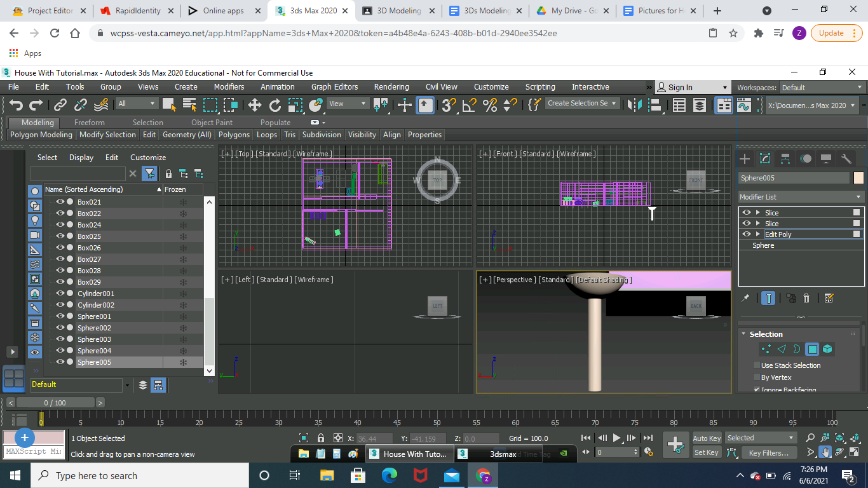
Task: Click the Pin Stack icon
Action: pos(746,297)
